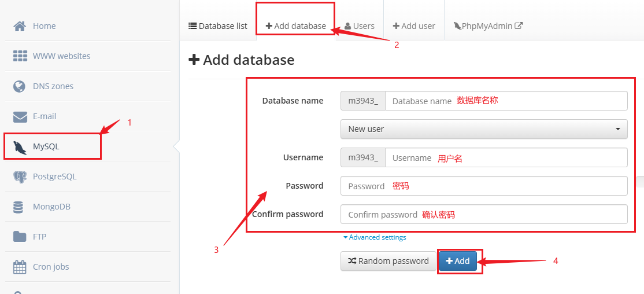Click the Home house icon
644x294 pixels.
click(x=20, y=26)
